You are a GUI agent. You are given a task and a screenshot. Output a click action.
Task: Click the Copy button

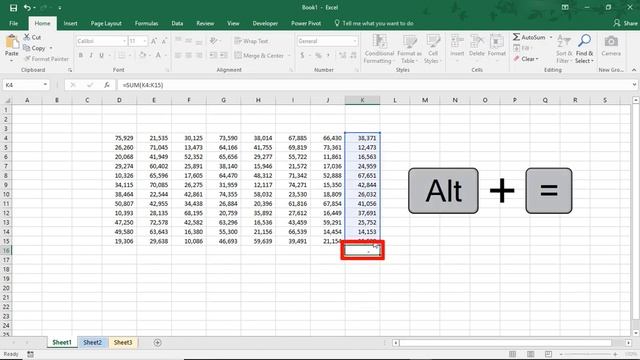pyautogui.click(x=34, y=48)
